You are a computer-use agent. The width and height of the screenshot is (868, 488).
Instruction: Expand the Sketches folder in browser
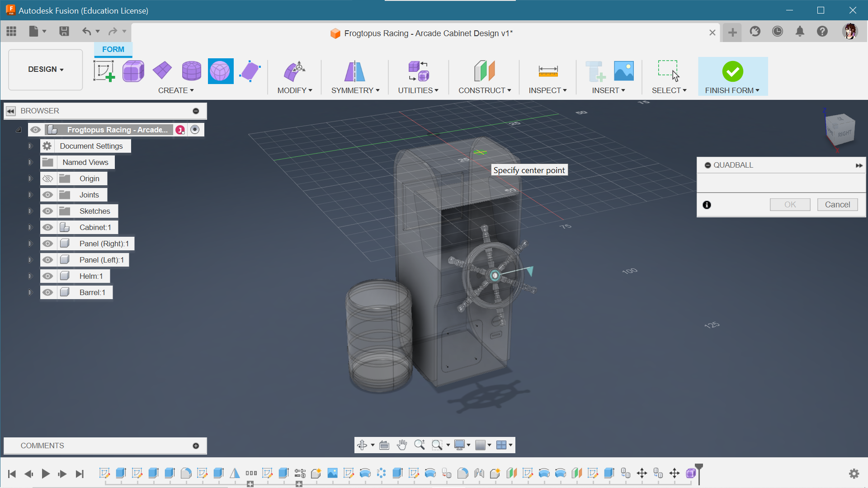[30, 211]
